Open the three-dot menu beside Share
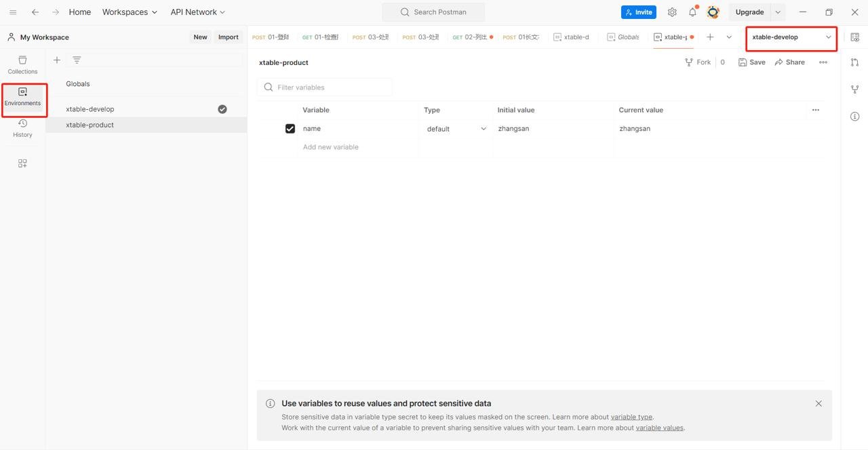This screenshot has height=450, width=868. pyautogui.click(x=823, y=62)
